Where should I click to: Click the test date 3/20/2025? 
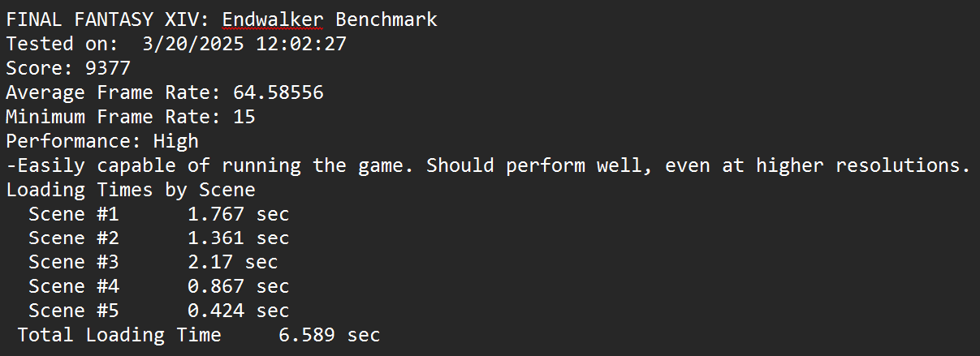(193, 44)
